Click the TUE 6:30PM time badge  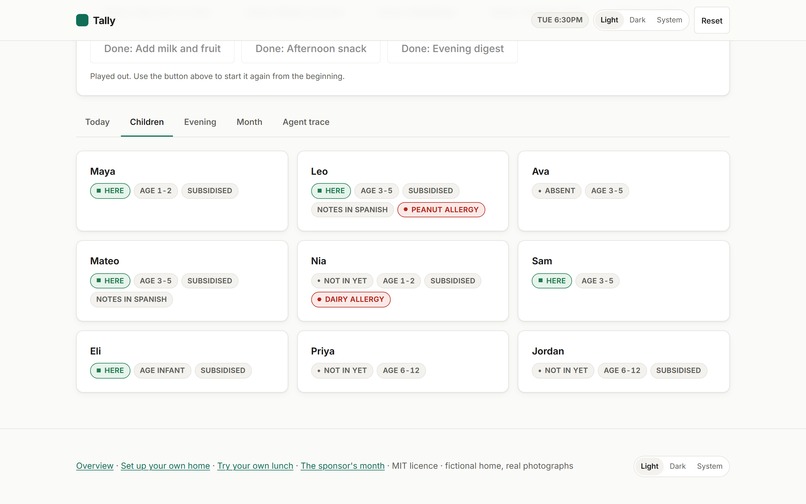[x=560, y=20]
